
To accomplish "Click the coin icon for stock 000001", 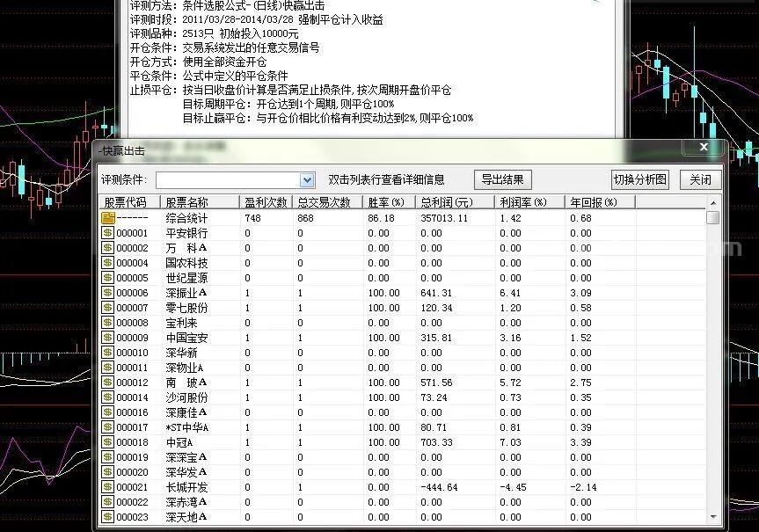I will coord(108,233).
